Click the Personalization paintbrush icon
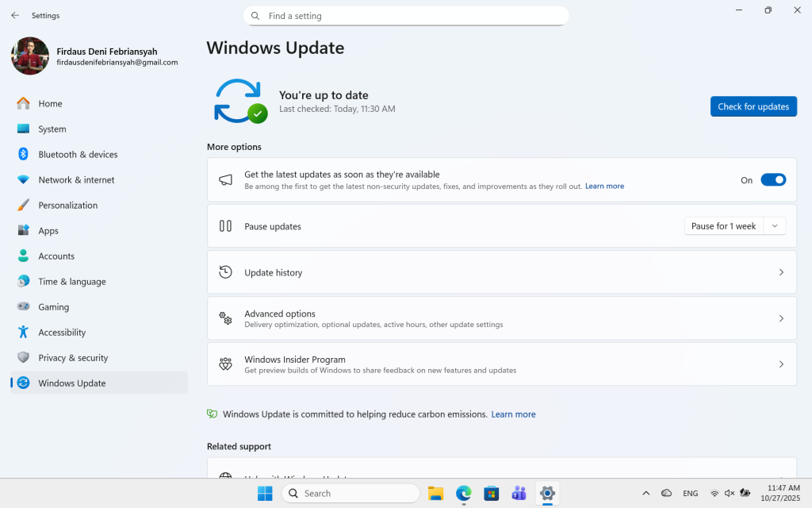The image size is (812, 508). point(23,205)
